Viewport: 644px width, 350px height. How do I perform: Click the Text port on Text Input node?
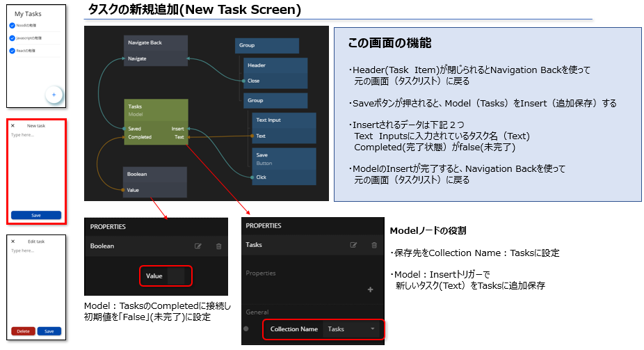252,136
